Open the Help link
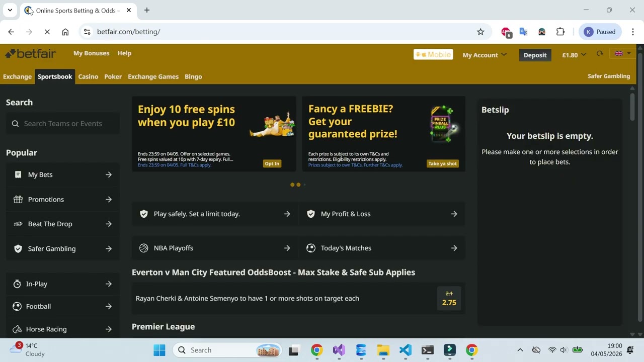 (124, 53)
